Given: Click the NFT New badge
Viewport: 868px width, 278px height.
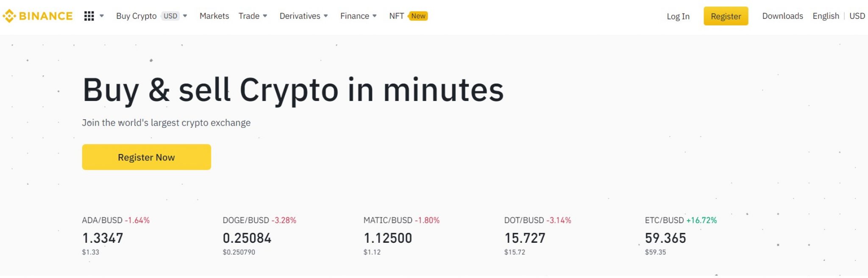Looking at the screenshot, I should coord(418,16).
